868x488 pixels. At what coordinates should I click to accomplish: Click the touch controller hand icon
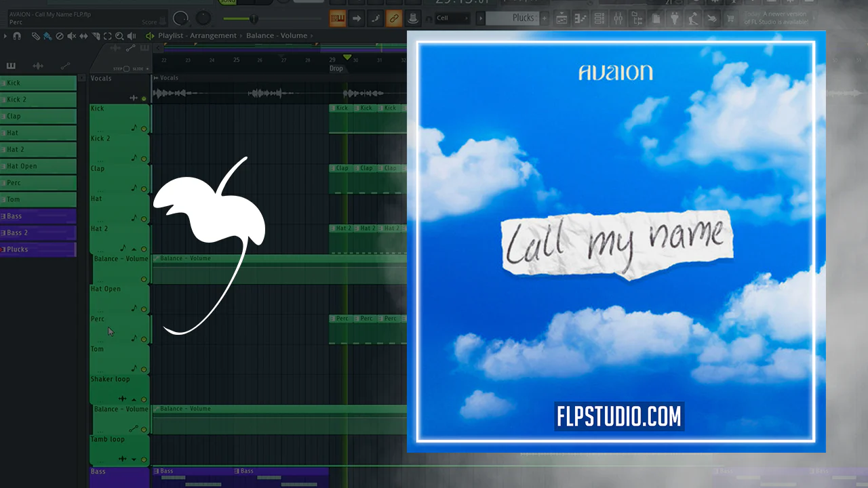click(711, 18)
